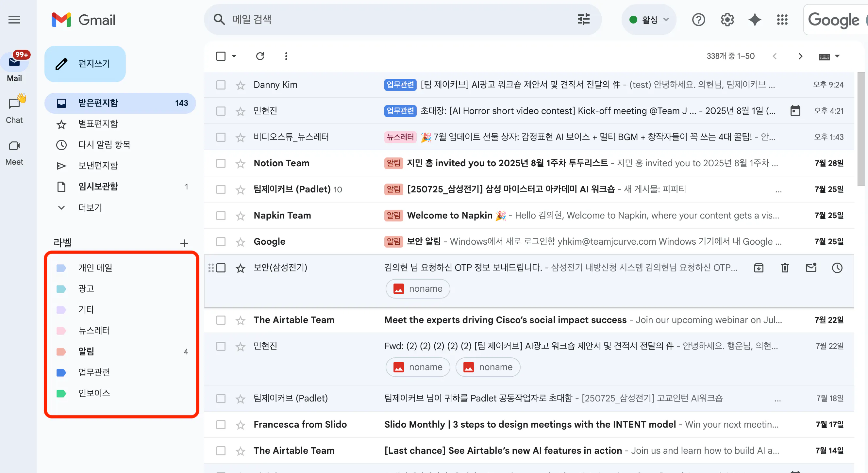Image resolution: width=868 pixels, height=473 pixels.
Task: Show search options filter icon
Action: coord(584,19)
